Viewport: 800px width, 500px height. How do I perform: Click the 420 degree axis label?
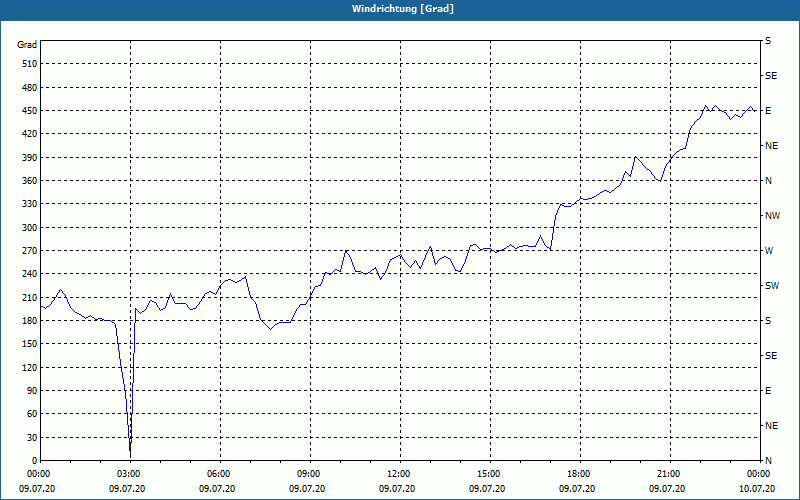pyautogui.click(x=30, y=134)
